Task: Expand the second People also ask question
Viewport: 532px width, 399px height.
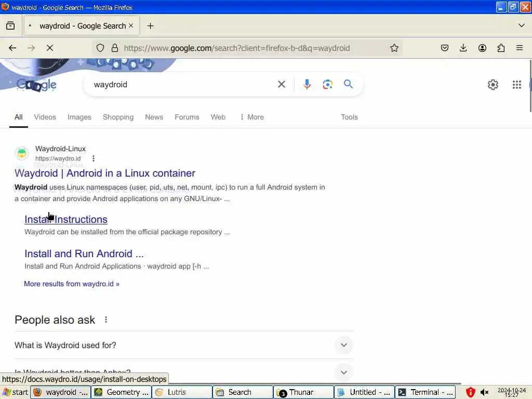Action: click(x=184, y=372)
